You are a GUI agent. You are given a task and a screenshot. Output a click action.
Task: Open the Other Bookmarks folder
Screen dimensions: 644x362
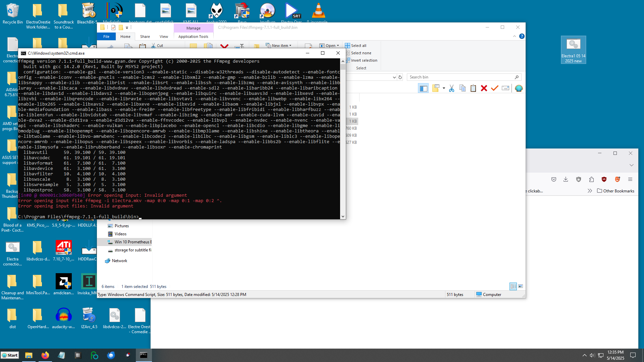[x=615, y=191]
